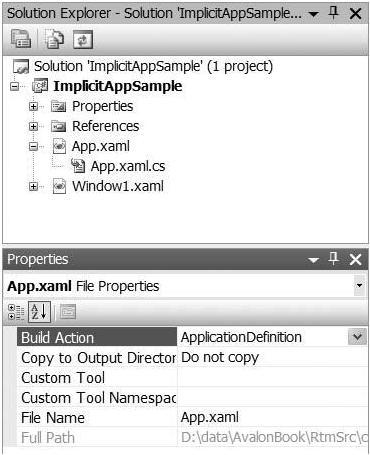Expand the Properties folder node
The image size is (370, 455).
pos(33,107)
